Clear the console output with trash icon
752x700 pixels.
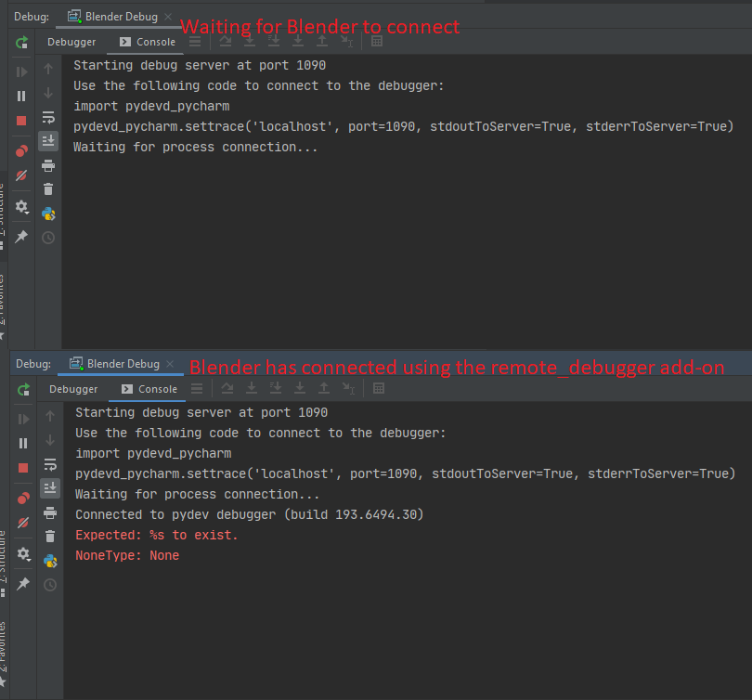pyautogui.click(x=48, y=189)
